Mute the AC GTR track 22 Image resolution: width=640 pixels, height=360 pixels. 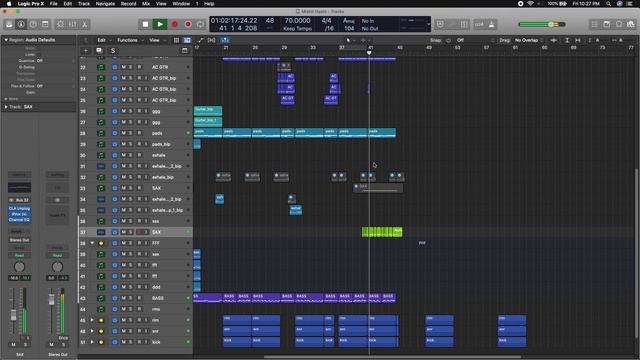(124, 67)
